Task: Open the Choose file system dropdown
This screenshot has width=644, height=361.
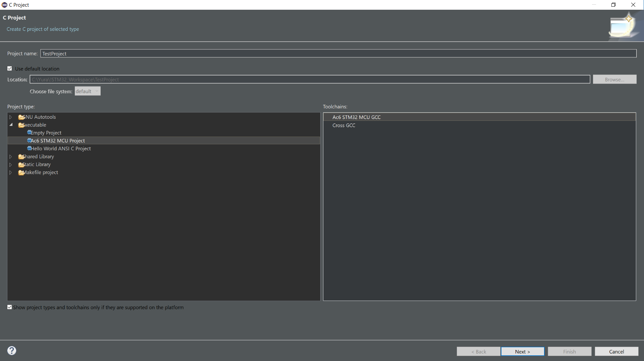Action: tap(87, 91)
